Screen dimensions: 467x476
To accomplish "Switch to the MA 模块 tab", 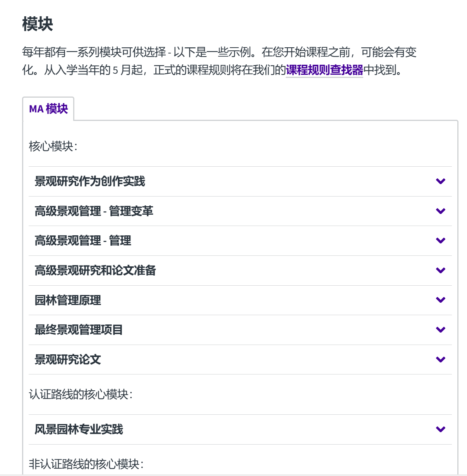I will coord(48,109).
